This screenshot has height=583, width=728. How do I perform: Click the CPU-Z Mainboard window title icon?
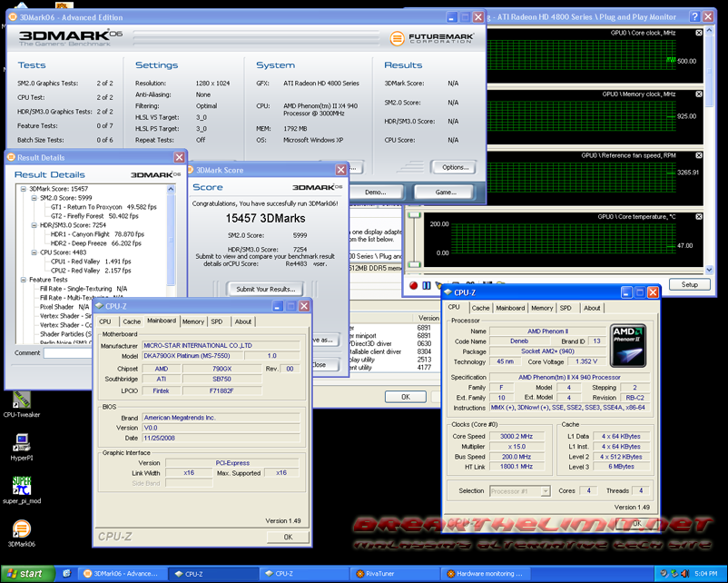[x=99, y=306]
